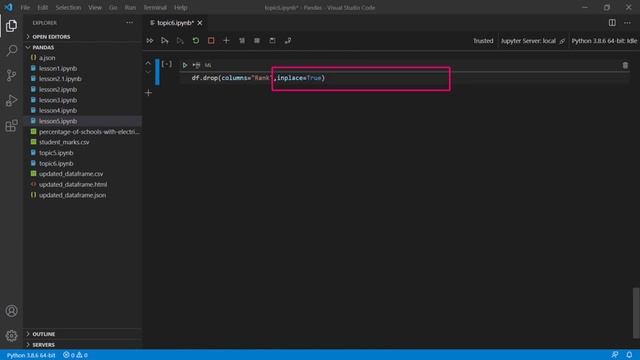Open the Accounts menu icon

11,311
